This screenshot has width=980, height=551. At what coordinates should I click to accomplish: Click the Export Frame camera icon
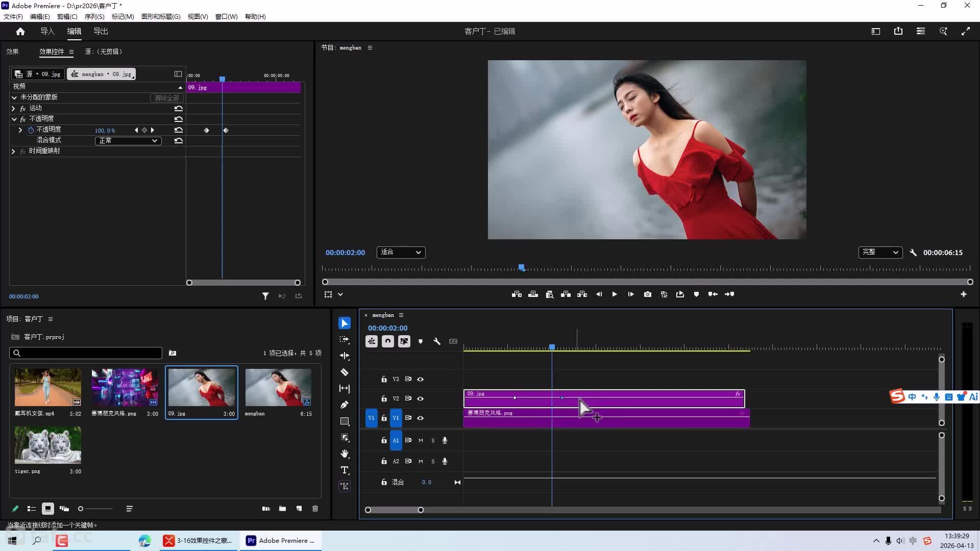coord(648,294)
